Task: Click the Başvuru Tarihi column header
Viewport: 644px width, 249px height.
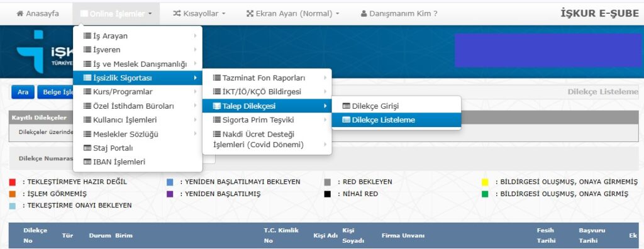Action: tap(592, 235)
